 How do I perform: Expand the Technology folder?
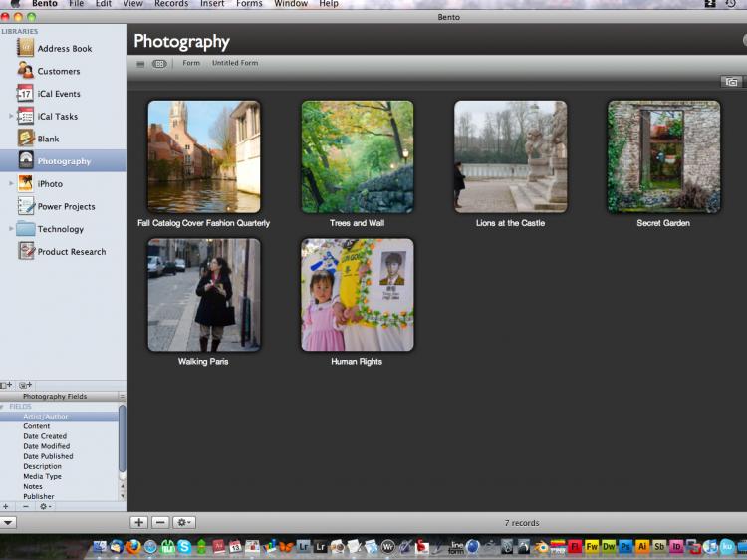(12, 229)
